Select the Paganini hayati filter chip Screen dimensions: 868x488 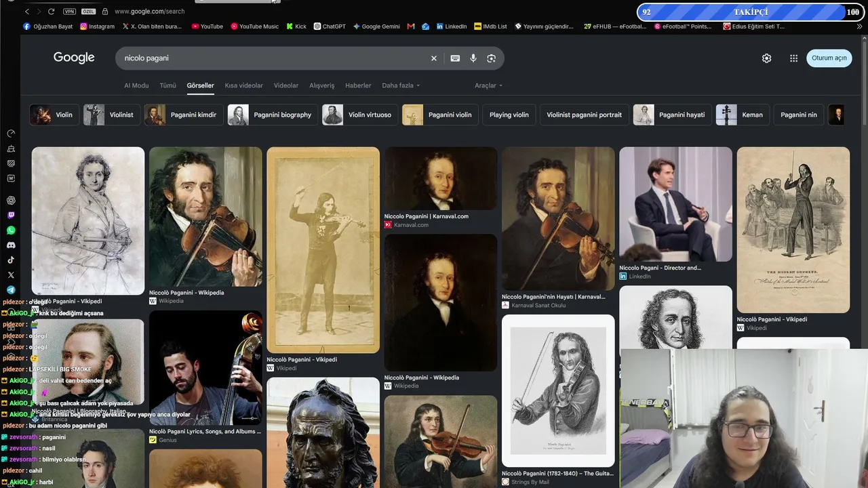coord(672,115)
